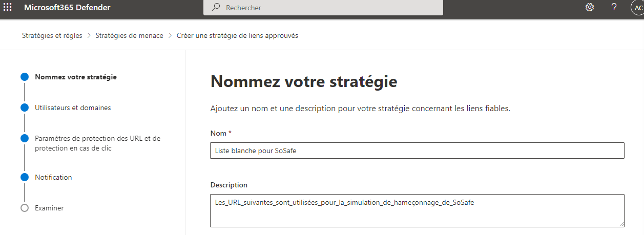Jump to the Examiner step
The height and width of the screenshot is (235, 644).
[49, 208]
